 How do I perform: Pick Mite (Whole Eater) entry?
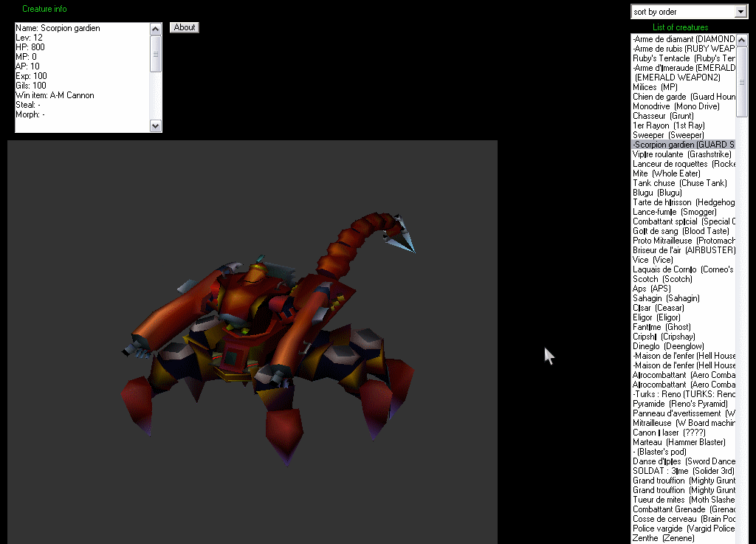(684, 173)
